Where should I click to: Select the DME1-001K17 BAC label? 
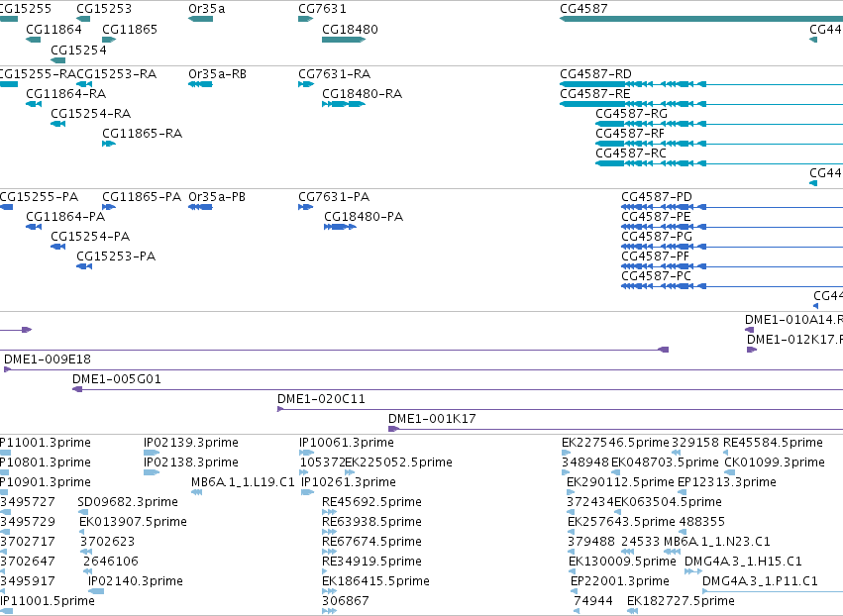(x=432, y=419)
